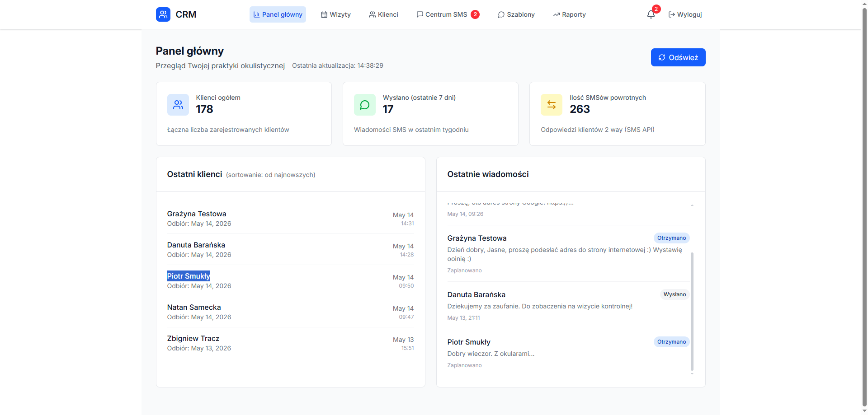Click the Ostatnia aktualizacja timestamp text
This screenshot has width=868, height=415.
coord(338,65)
